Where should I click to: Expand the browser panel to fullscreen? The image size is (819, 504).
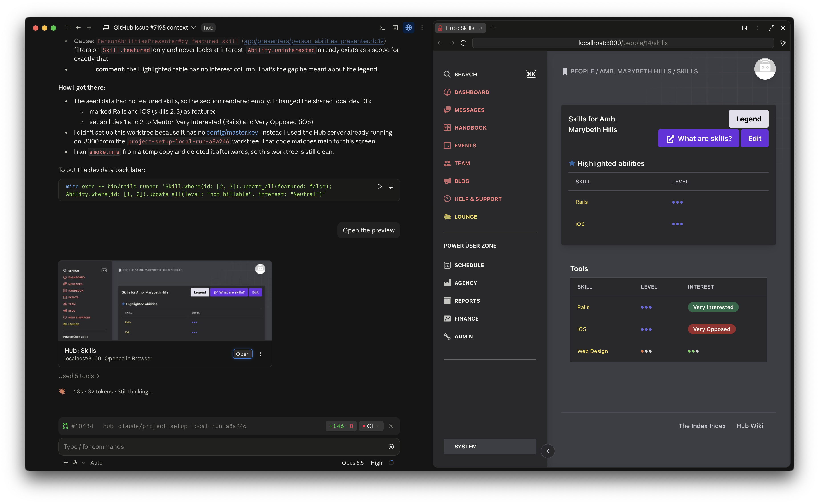point(771,28)
